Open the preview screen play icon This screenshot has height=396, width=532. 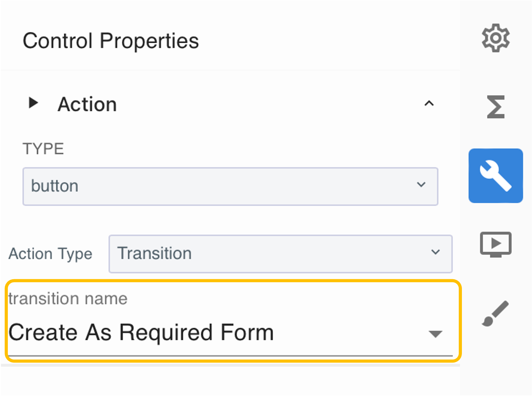pos(496,244)
